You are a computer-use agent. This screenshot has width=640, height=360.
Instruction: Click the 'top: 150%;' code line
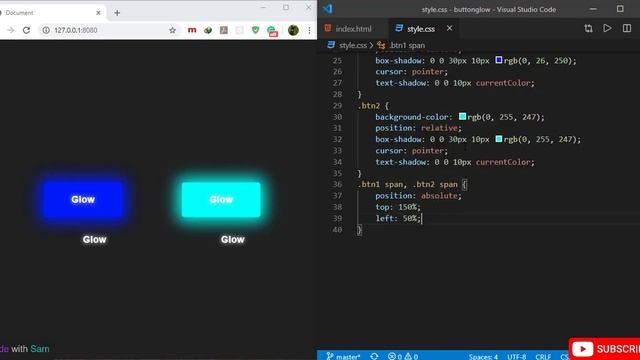398,207
